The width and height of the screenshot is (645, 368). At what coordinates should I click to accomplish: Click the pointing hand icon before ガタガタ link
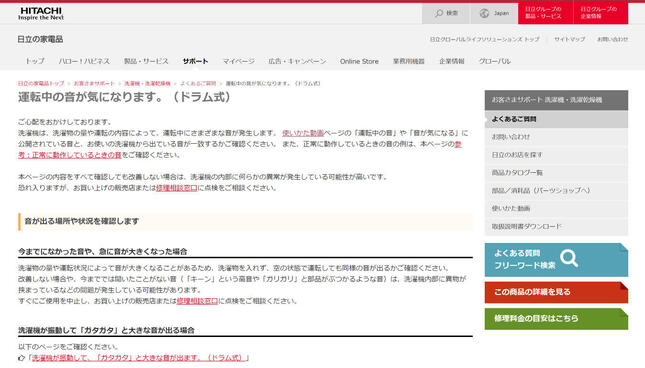(21, 358)
